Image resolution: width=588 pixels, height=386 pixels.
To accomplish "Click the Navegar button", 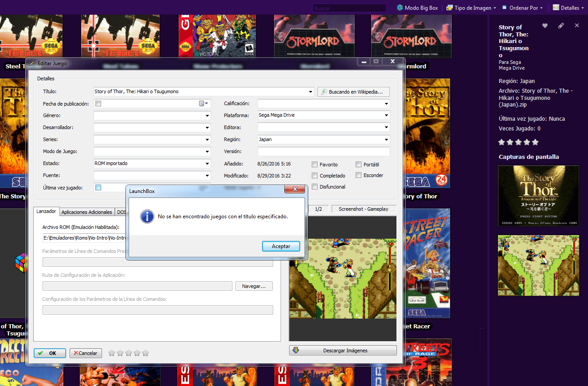I will (x=254, y=286).
